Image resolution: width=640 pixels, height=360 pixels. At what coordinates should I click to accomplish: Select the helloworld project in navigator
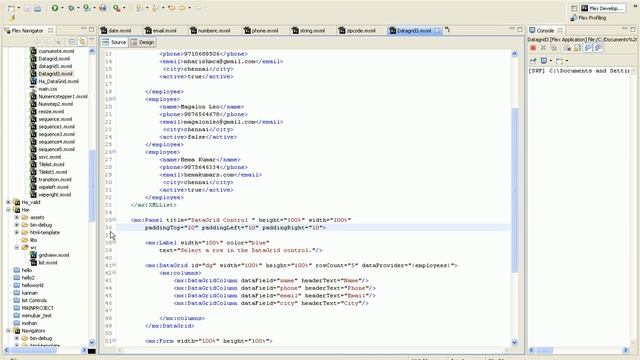(32, 285)
